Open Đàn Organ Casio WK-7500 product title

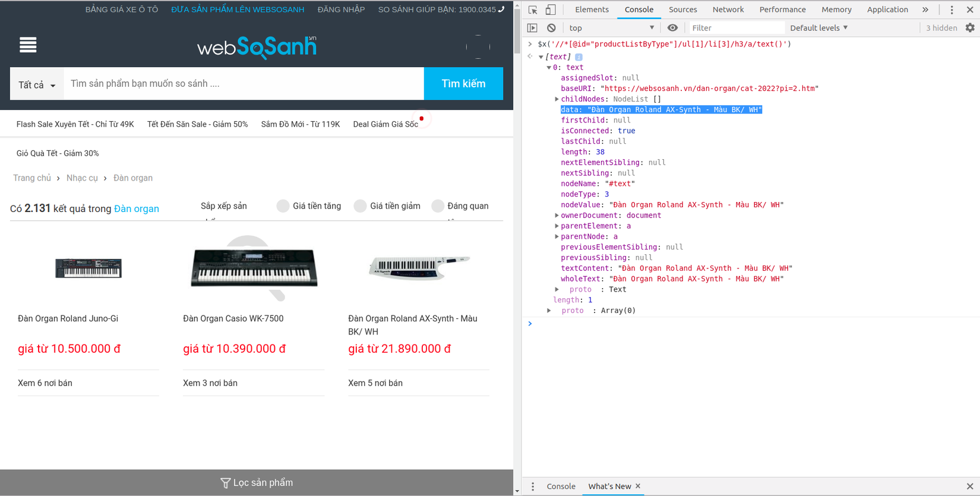click(x=233, y=319)
